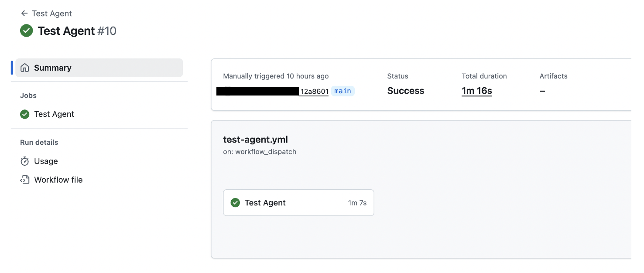Click the workflow file icon in Run details
Viewport: 644px width, 273px height.
(24, 179)
